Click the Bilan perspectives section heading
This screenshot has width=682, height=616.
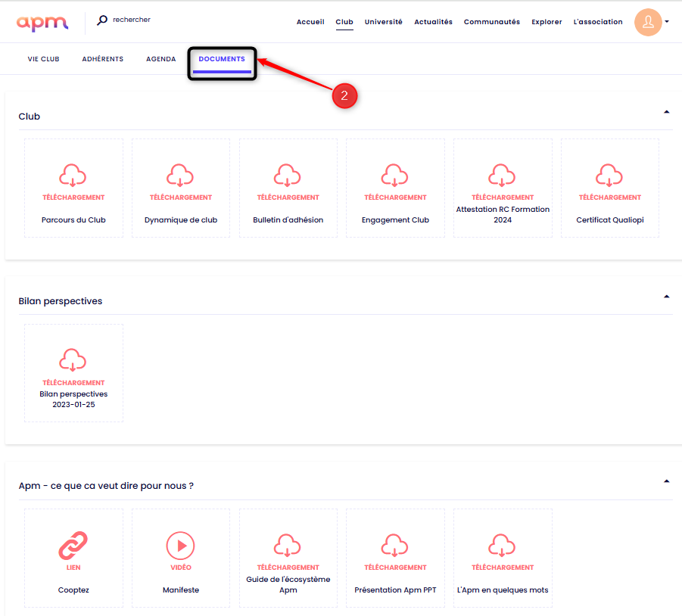pos(61,301)
